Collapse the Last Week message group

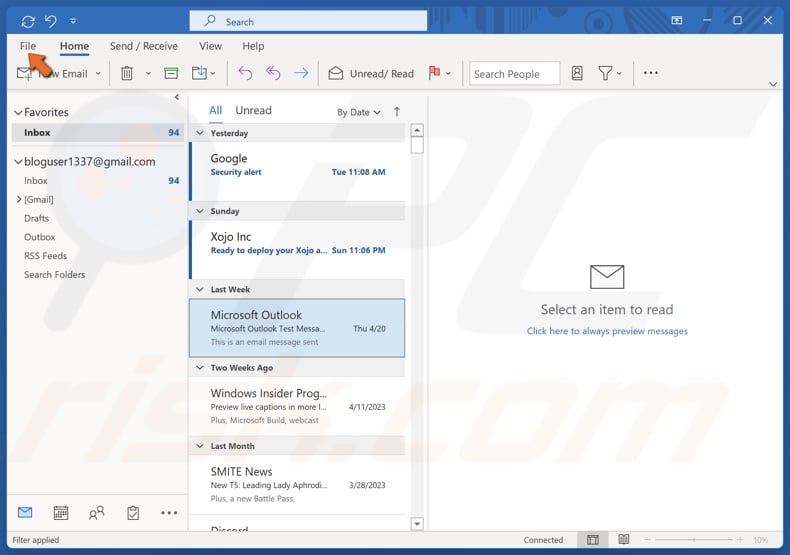[200, 289]
